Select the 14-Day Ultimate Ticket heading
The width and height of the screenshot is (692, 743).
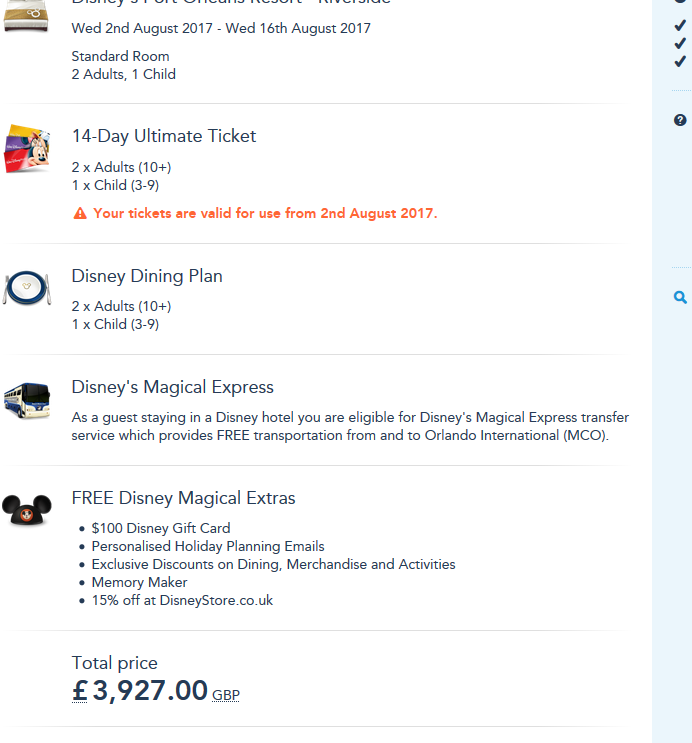pos(164,136)
